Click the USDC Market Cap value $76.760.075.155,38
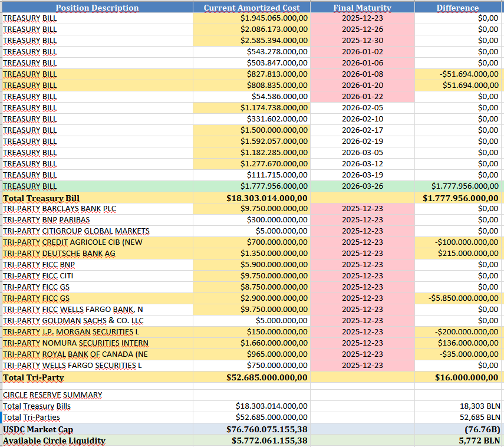Image resolution: width=504 pixels, height=447 pixels. [251, 429]
